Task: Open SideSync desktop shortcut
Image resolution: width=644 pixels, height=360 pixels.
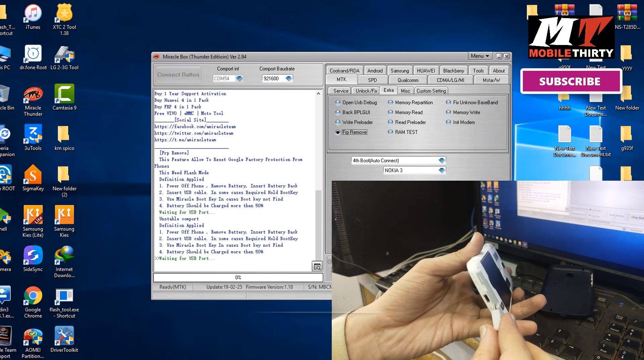Action: (33, 259)
